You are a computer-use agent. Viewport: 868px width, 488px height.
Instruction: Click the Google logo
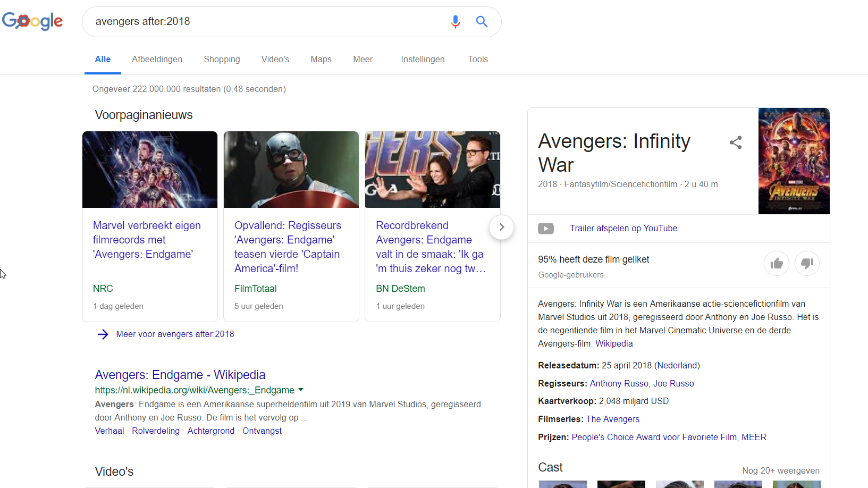(32, 21)
